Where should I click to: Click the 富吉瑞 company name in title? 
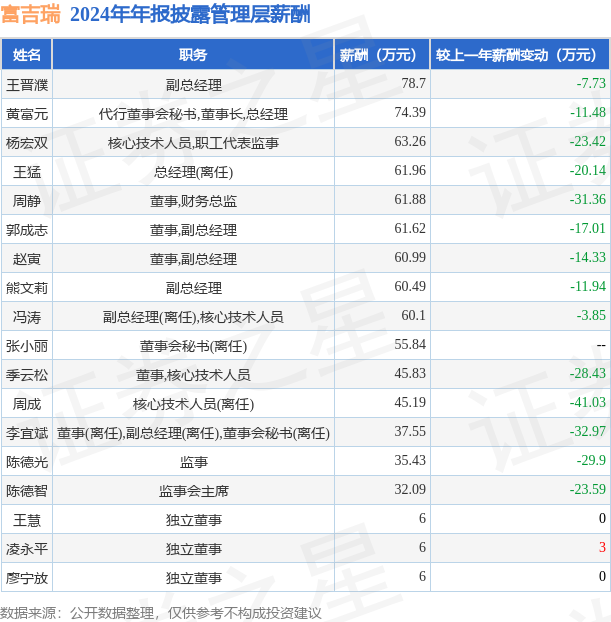[31, 15]
